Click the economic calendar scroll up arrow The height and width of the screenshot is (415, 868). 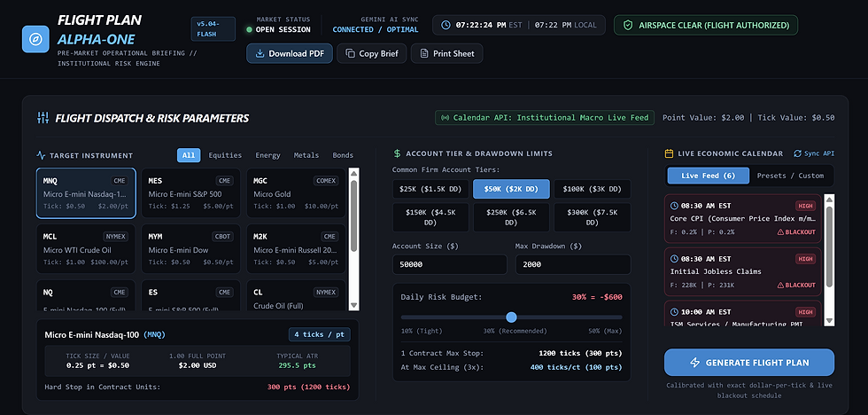click(829, 199)
